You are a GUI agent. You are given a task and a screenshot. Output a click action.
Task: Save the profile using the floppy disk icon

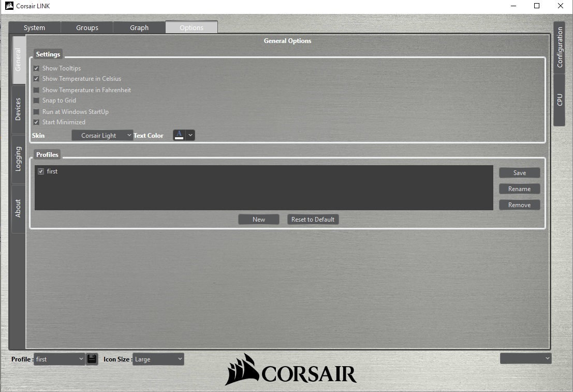[92, 359]
